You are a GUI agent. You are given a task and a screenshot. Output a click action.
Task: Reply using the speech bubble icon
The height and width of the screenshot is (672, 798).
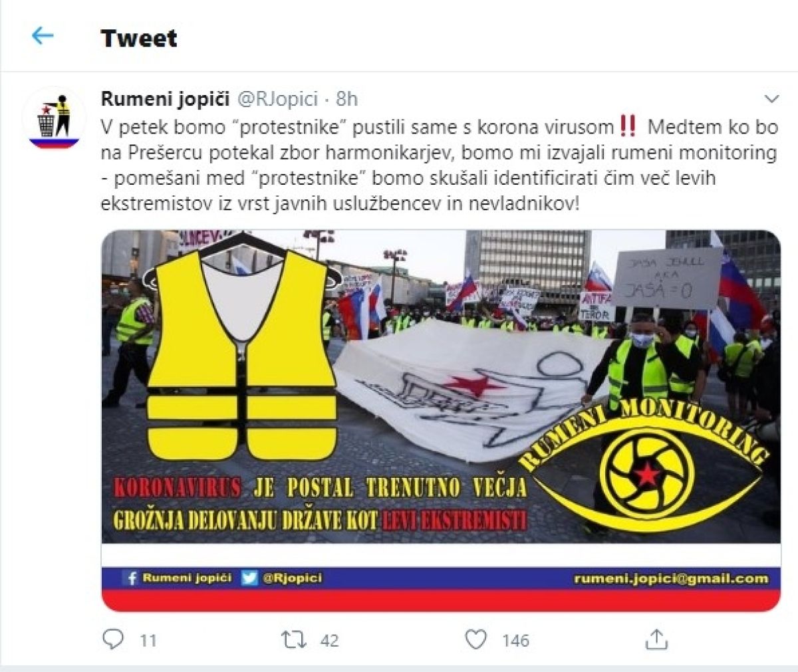click(x=113, y=639)
